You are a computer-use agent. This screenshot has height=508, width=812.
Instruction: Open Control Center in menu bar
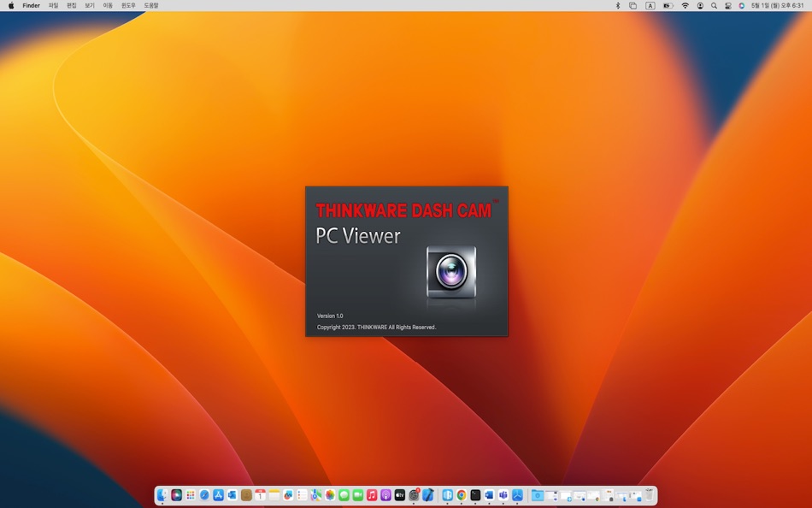(x=728, y=5)
